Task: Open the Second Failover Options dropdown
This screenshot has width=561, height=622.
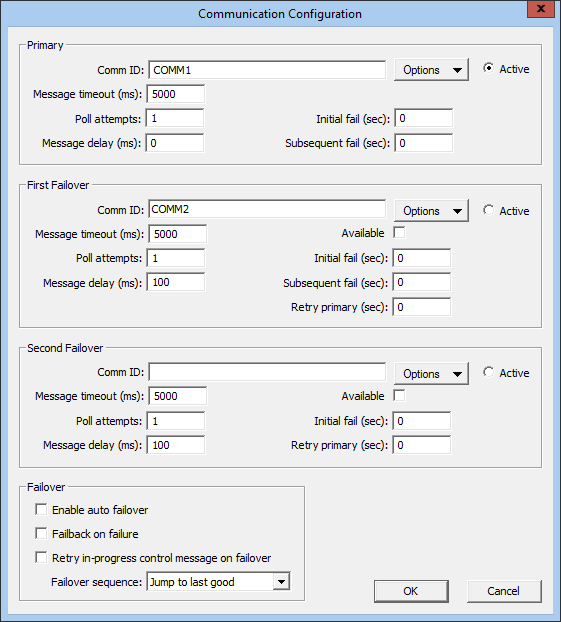Action: (431, 374)
